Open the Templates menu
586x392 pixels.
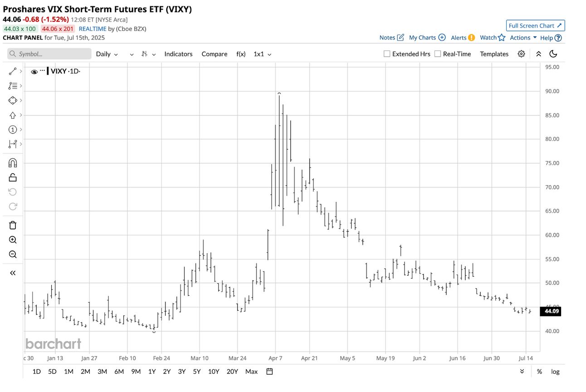point(494,54)
